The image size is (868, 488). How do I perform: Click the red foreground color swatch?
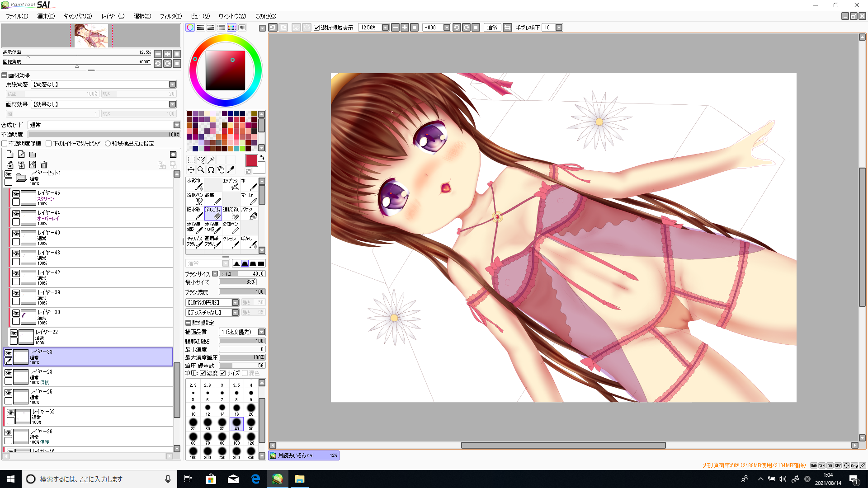(x=251, y=160)
